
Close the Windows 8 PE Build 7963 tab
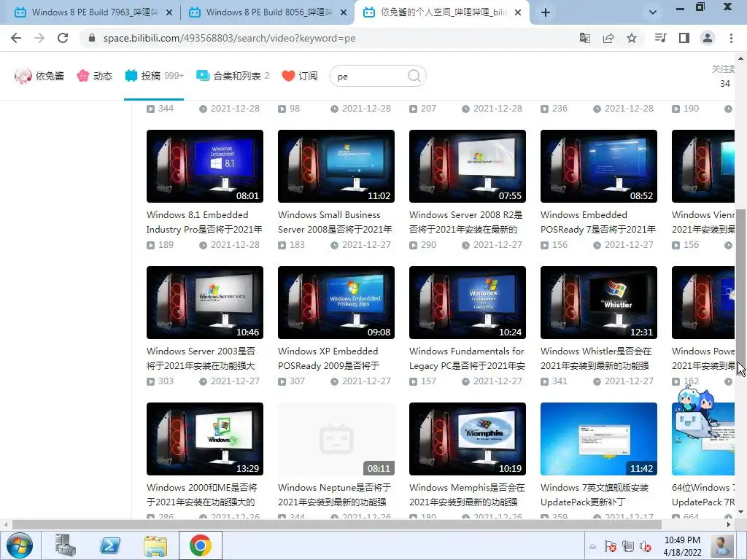pyautogui.click(x=169, y=13)
